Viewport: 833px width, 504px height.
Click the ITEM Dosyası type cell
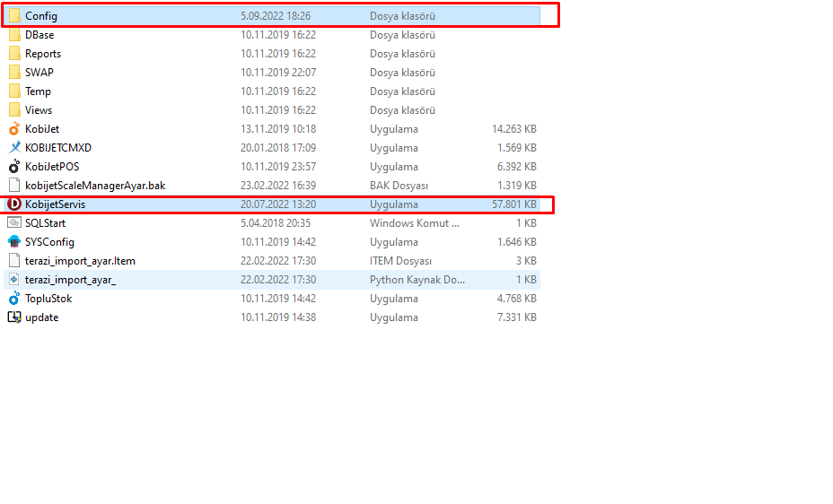click(401, 261)
